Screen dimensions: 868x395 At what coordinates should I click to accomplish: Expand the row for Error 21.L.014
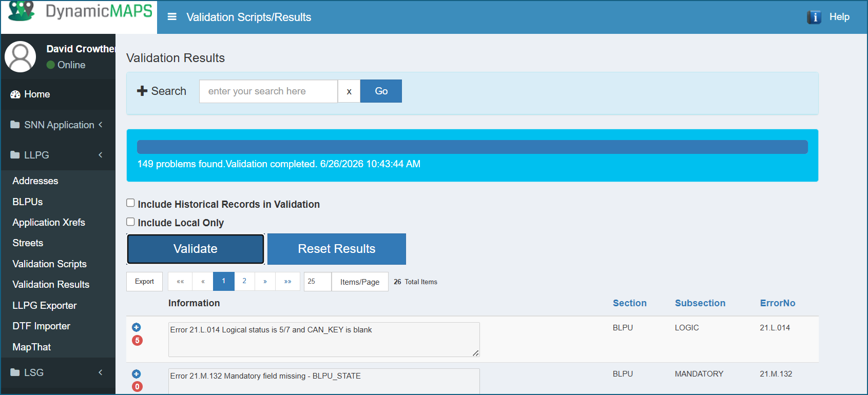137,327
